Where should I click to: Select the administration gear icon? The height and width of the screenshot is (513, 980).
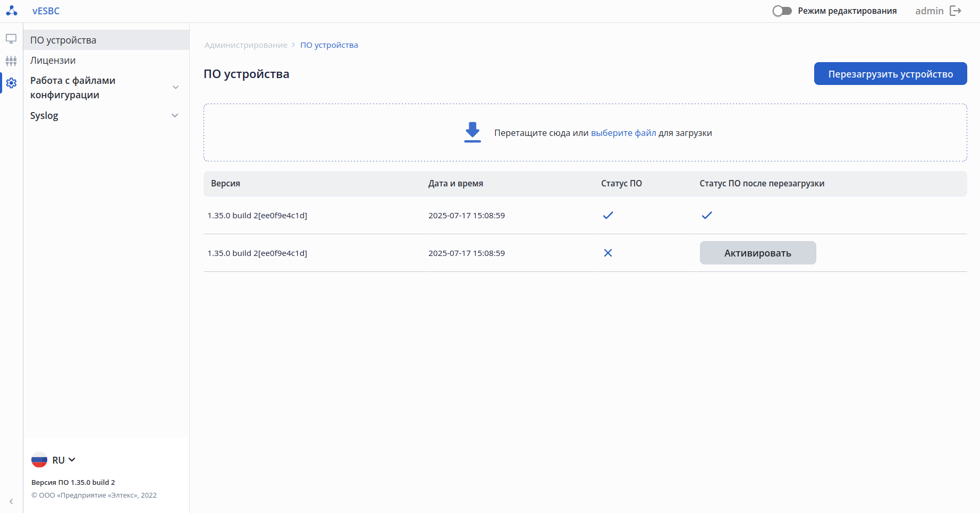[11, 83]
